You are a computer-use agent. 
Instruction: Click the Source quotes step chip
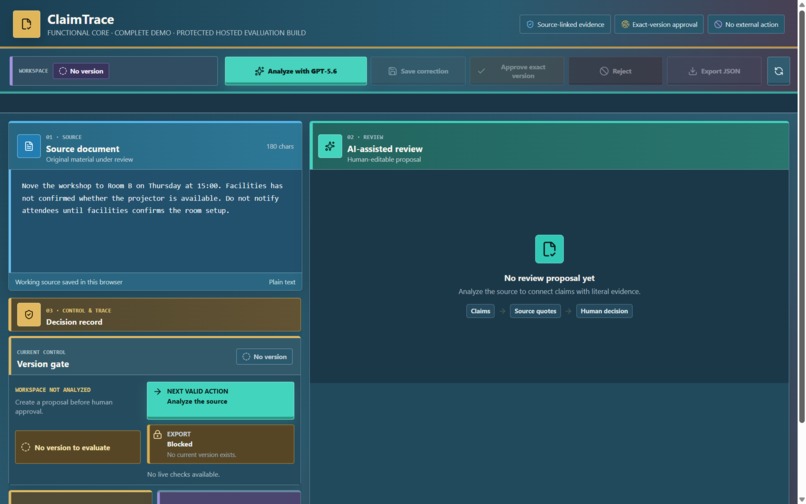[535, 311]
